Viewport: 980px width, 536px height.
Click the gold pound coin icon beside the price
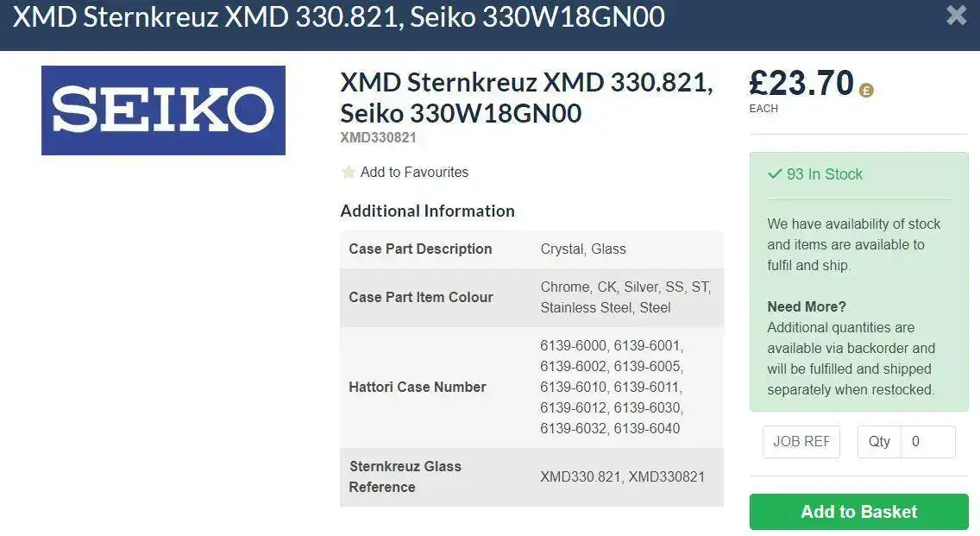tap(866, 91)
